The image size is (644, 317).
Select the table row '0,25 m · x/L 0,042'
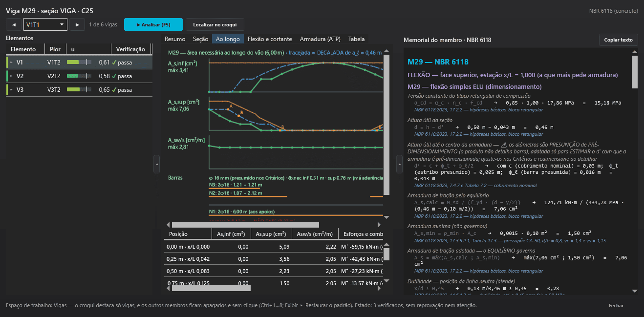[274, 260]
